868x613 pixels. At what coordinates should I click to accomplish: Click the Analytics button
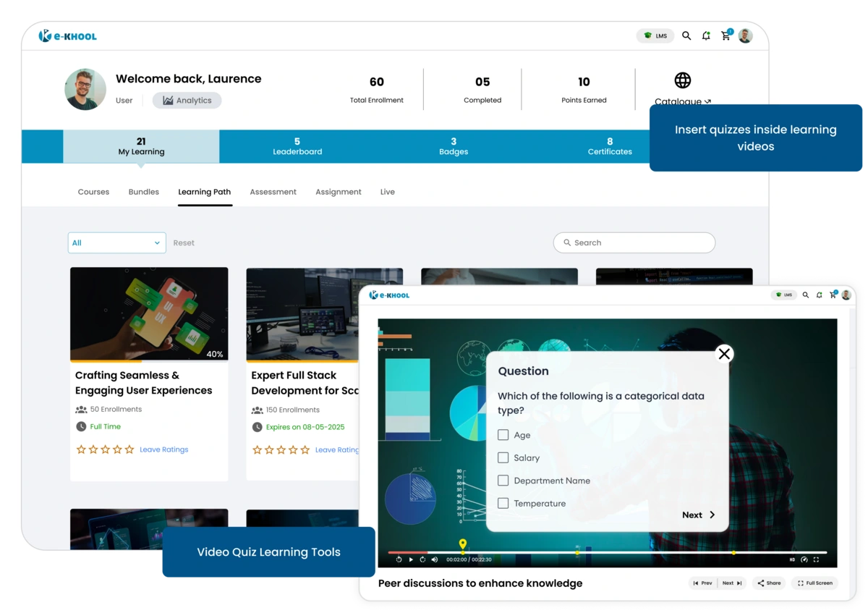pyautogui.click(x=187, y=101)
